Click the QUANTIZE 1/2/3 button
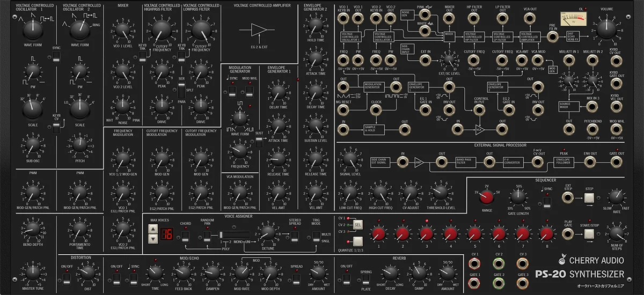This screenshot has width=644, height=295. click(357, 240)
